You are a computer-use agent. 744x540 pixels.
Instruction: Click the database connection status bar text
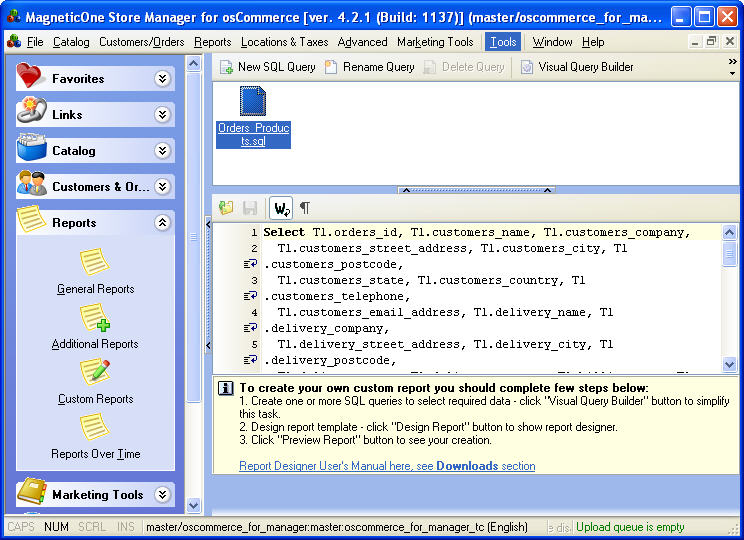point(336,527)
